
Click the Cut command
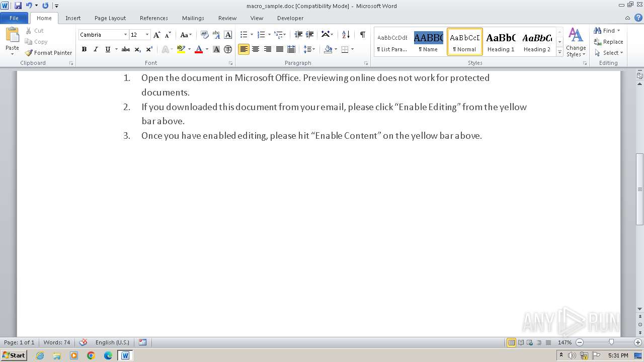(x=35, y=31)
